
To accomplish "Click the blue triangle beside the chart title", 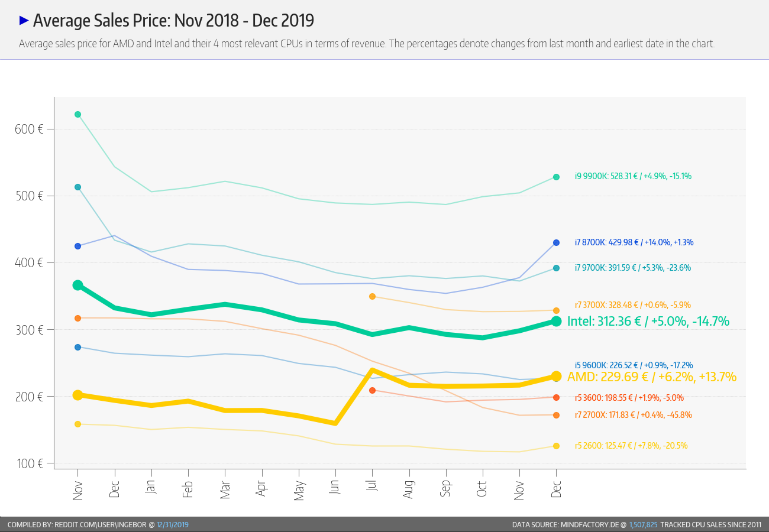I will [x=24, y=21].
